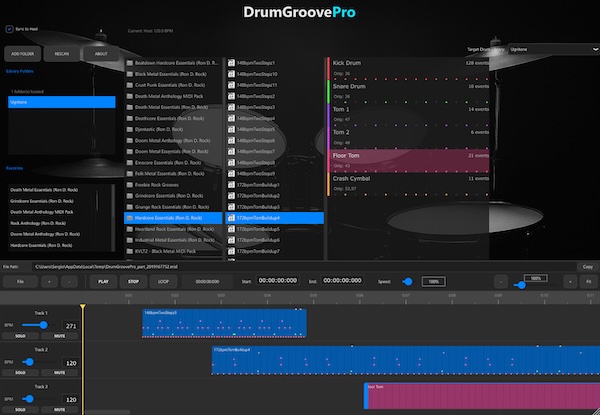Start playback with the PLAY button
600x415 pixels.
coord(103,282)
